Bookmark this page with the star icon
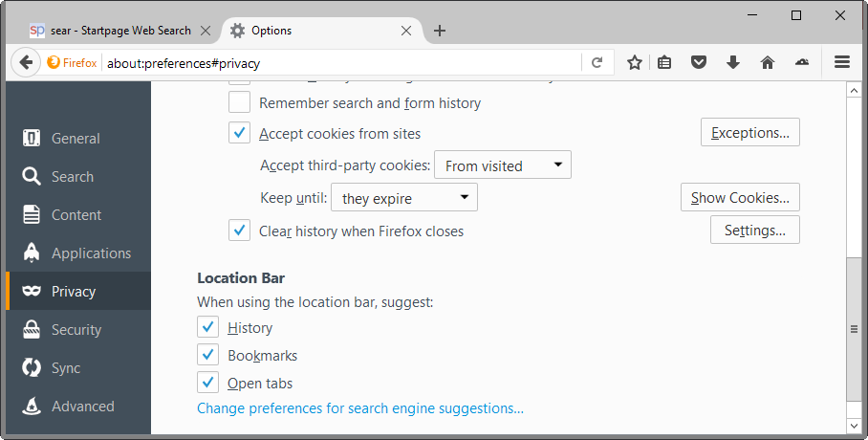Screen dimensions: 868x440 [635, 62]
